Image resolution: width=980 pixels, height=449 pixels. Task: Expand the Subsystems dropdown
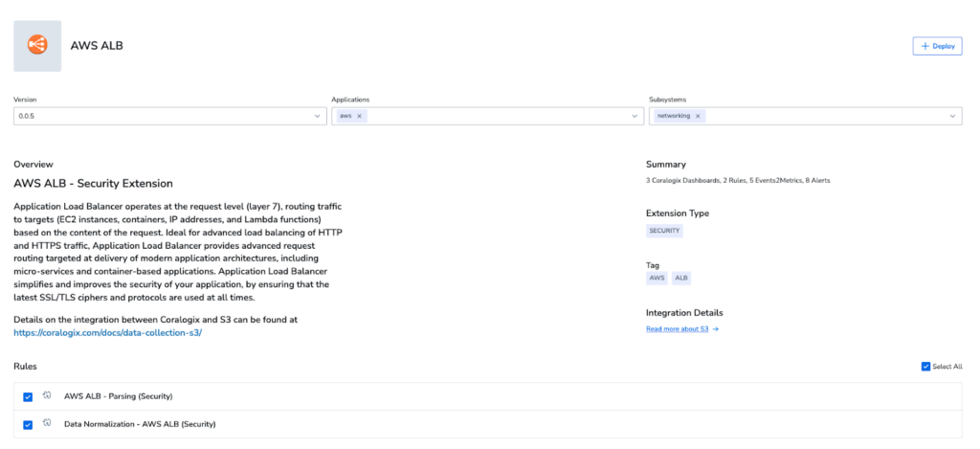pos(952,116)
